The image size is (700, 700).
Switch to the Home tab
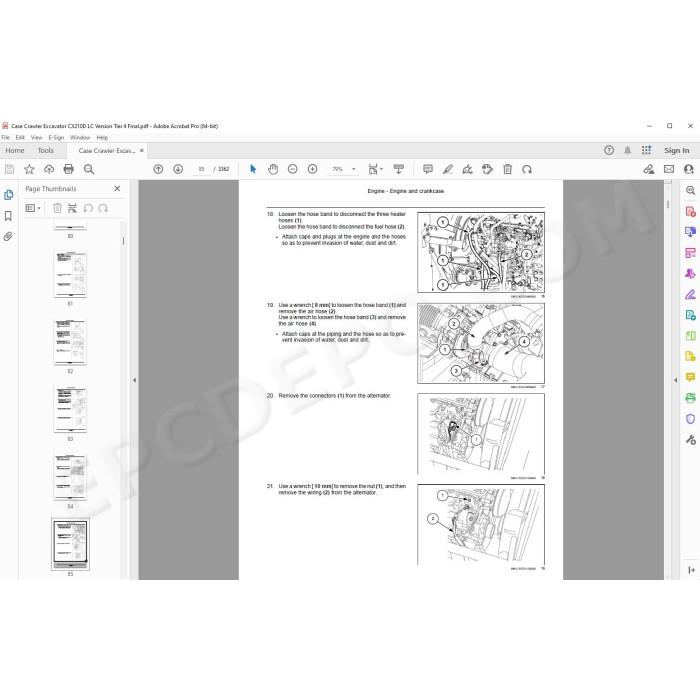[x=15, y=150]
